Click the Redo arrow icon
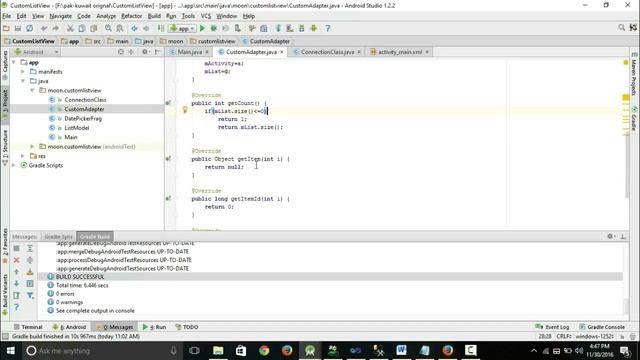640x360 pixels. (x=56, y=28)
